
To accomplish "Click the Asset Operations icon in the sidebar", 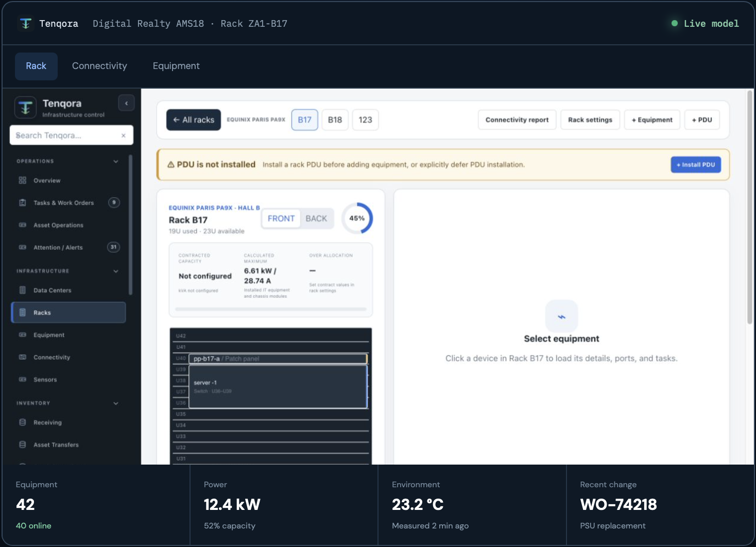I will [23, 225].
